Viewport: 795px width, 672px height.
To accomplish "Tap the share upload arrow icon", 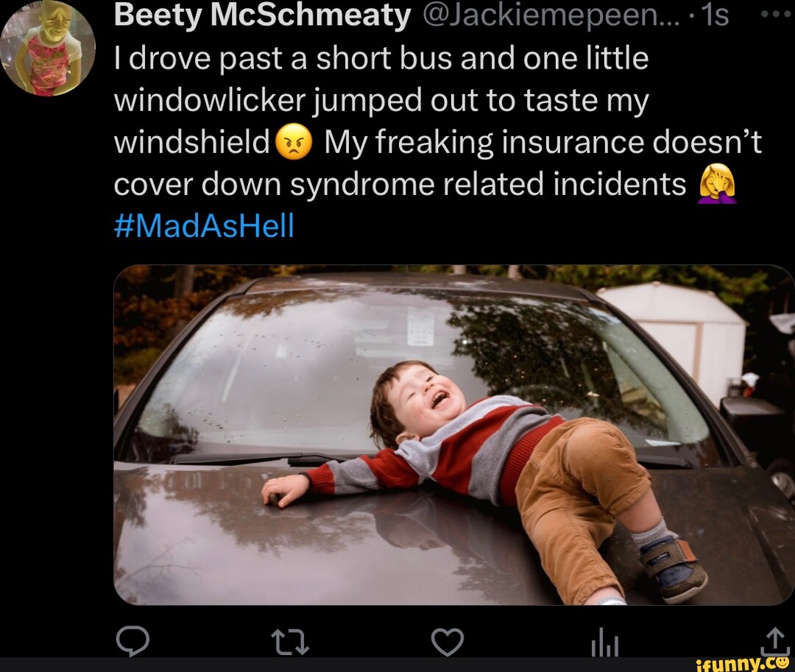I will [x=774, y=642].
